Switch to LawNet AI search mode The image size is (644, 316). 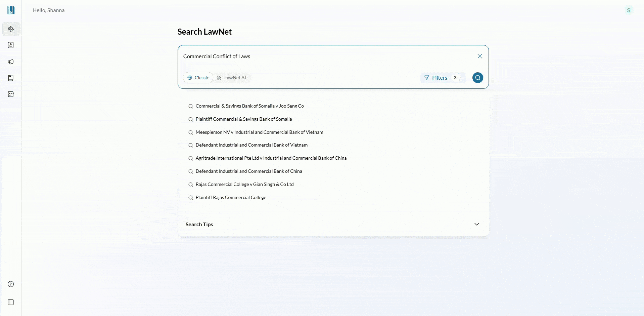coord(232,78)
